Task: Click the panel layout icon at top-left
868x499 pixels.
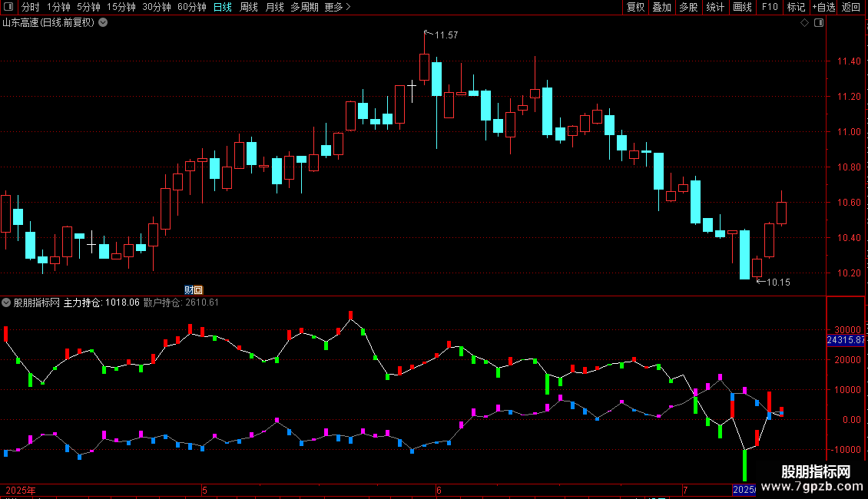Action: tap(8, 7)
